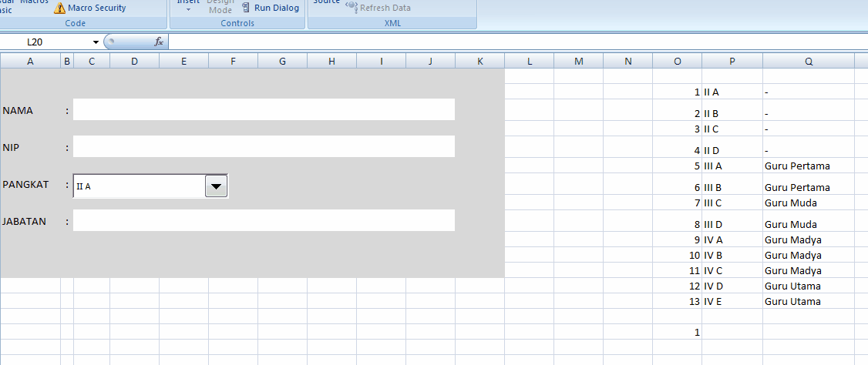Select column I header
The width and height of the screenshot is (868, 365).
click(x=381, y=62)
